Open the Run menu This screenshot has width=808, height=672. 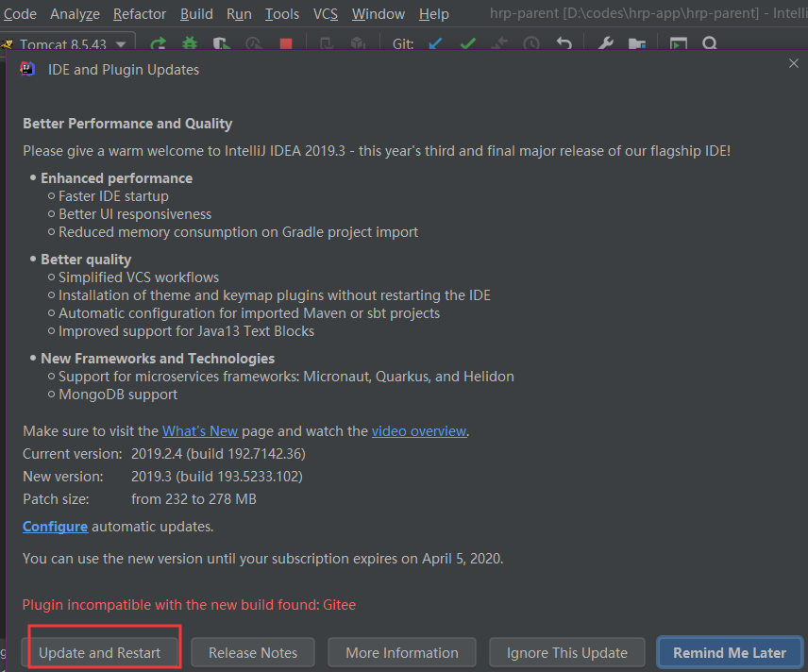pyautogui.click(x=239, y=14)
